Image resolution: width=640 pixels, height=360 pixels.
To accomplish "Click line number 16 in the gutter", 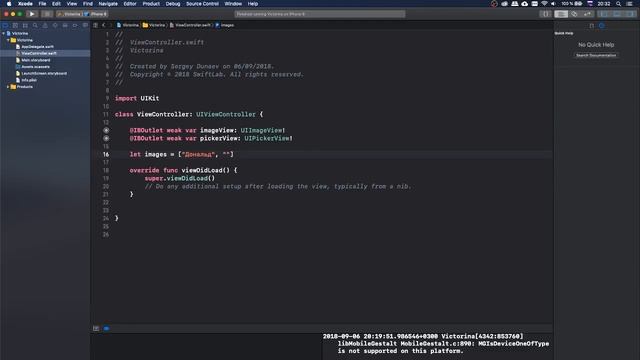I will click(x=106, y=154).
